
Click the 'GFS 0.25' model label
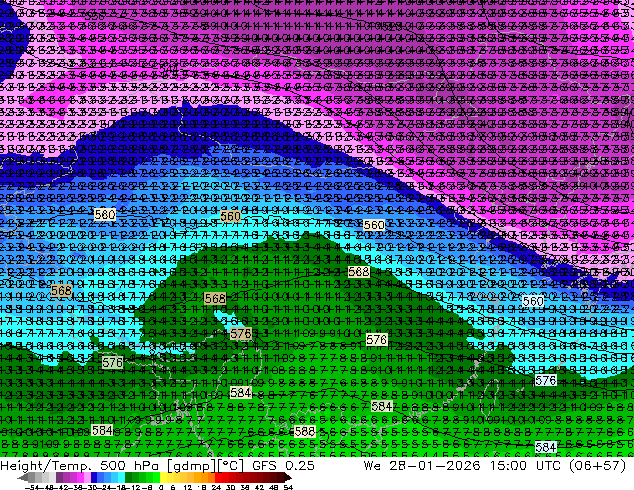[x=283, y=466]
